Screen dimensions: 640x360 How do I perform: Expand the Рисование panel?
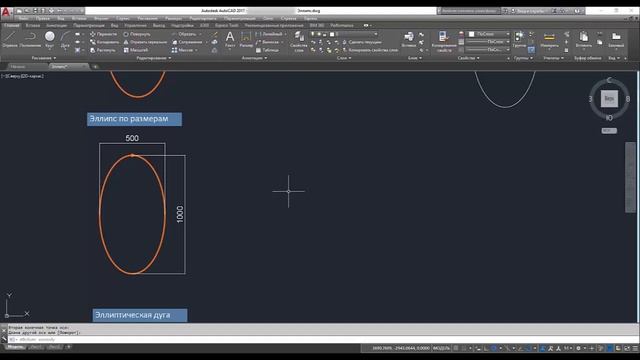[x=44, y=58]
